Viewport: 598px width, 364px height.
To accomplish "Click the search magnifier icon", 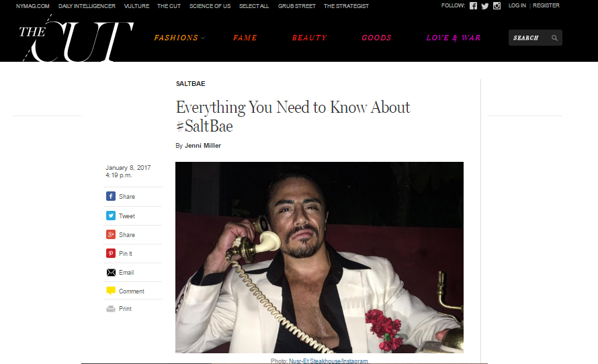I will [554, 38].
